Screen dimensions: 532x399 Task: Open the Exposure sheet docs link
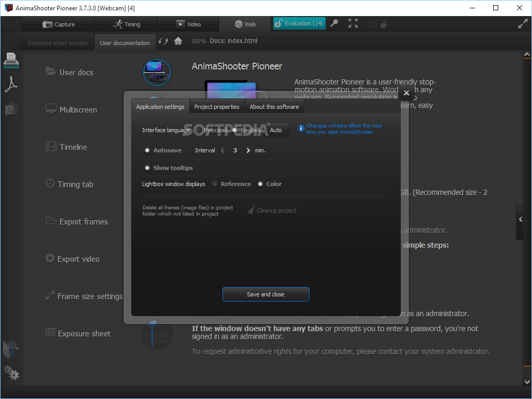[84, 333]
